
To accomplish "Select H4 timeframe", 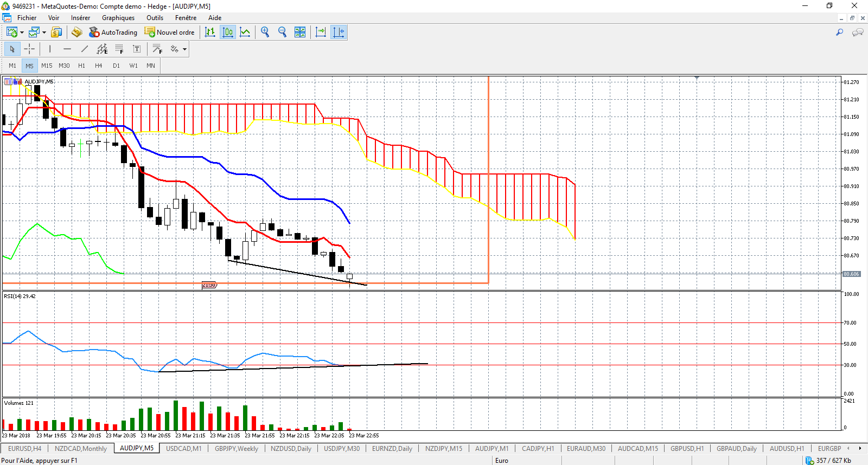I will 99,66.
